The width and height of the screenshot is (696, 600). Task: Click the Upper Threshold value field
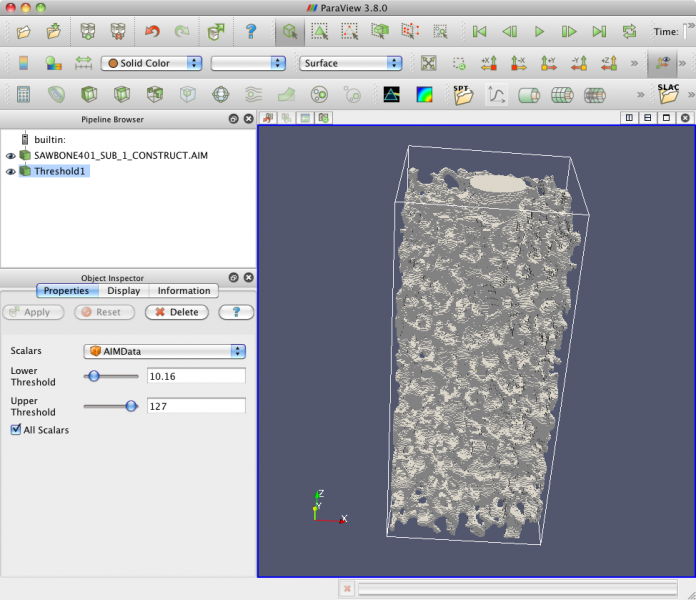(196, 406)
